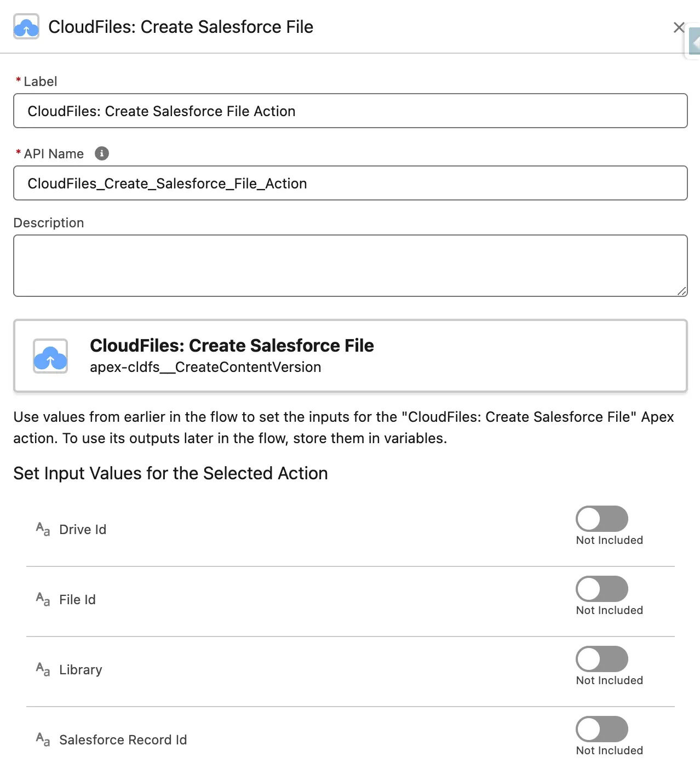The image size is (700, 780).
Task: Include the Salesforce Record Id input
Action: (601, 730)
